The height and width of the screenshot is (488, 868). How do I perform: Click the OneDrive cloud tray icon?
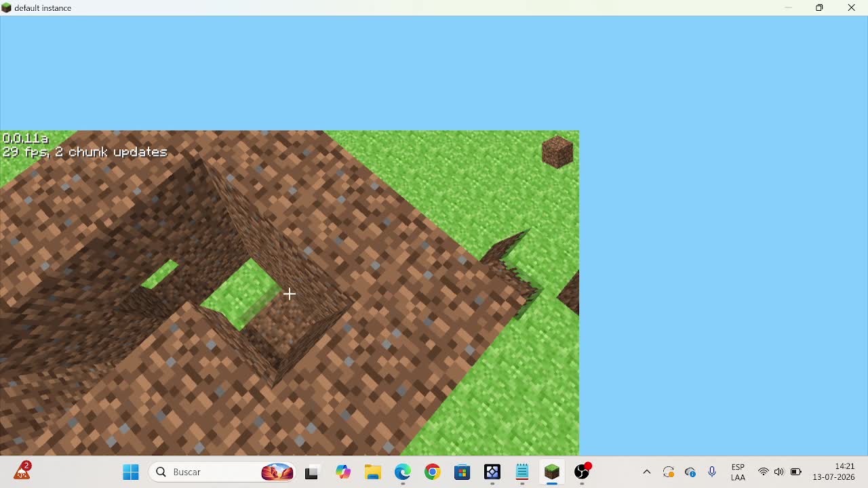690,472
